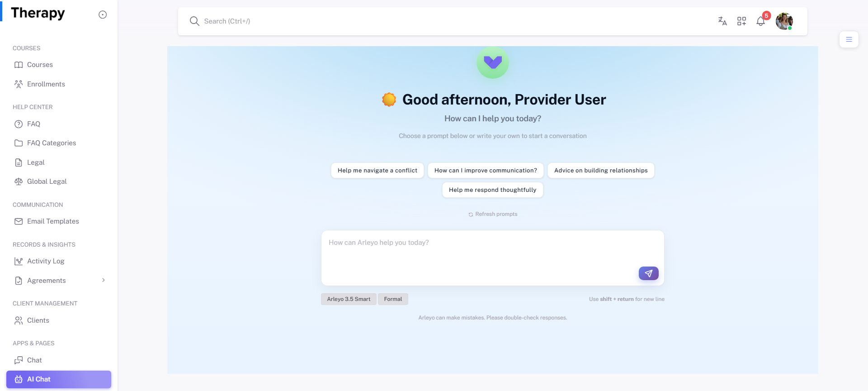Choose 'Advice on building relationships' prompt
This screenshot has height=391, width=868.
coord(601,171)
